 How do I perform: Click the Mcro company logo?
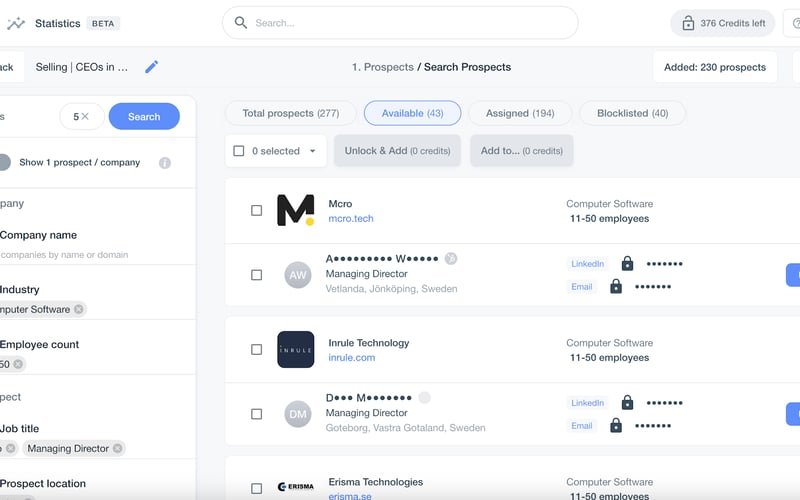295,210
